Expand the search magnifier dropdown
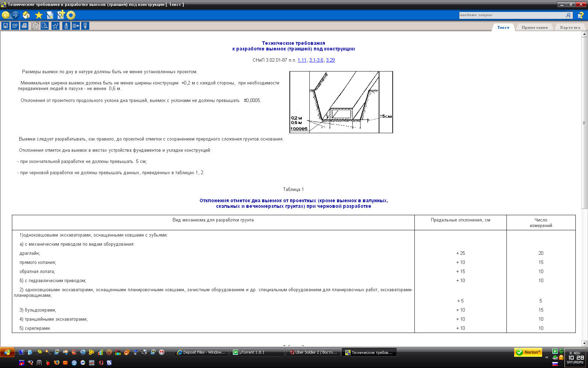 pyautogui.click(x=569, y=15)
